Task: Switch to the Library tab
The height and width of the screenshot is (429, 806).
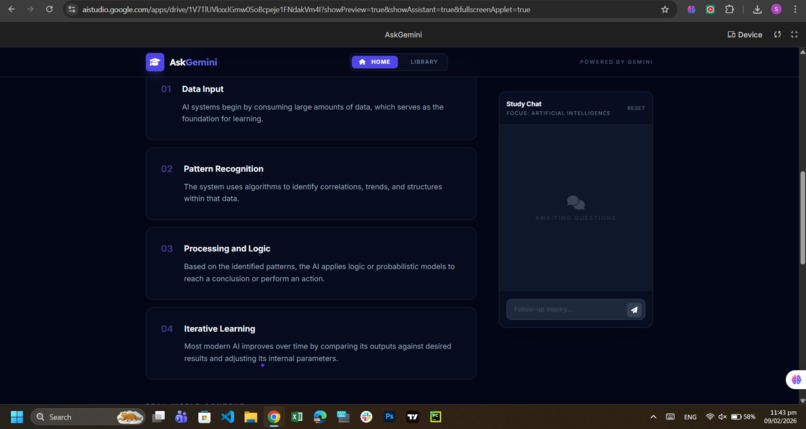Action: (x=424, y=62)
